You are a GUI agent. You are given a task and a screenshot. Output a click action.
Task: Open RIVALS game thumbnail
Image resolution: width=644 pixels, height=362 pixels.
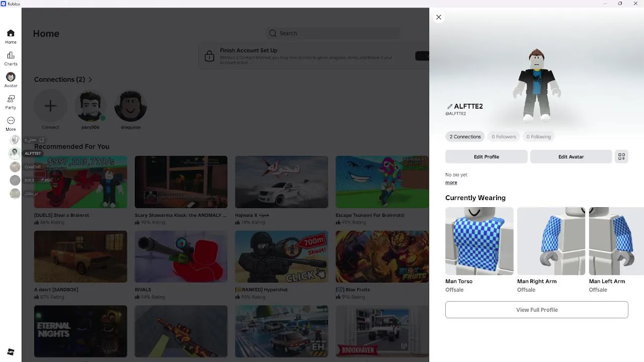point(181,256)
